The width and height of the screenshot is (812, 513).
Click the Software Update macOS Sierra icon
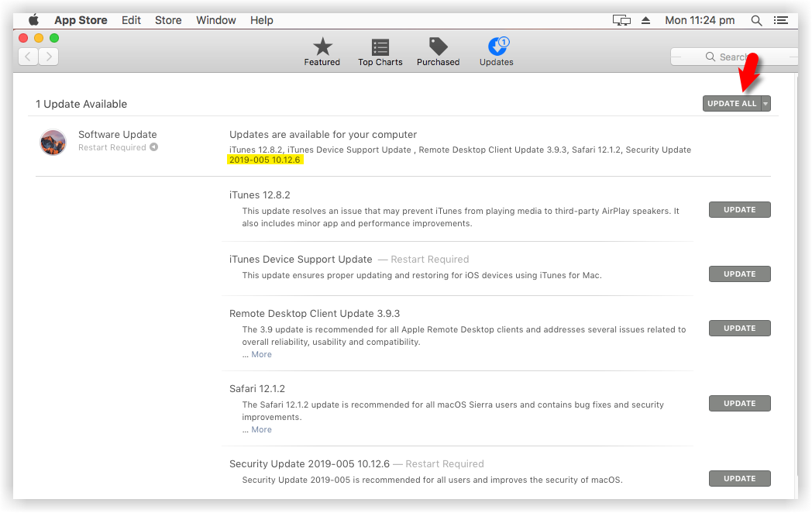[53, 142]
